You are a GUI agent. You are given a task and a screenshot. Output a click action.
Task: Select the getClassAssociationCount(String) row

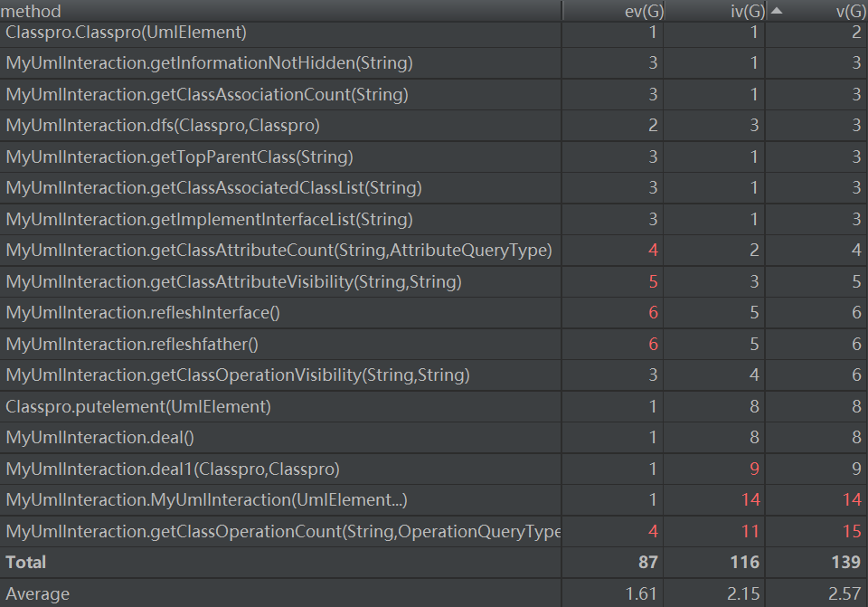click(206, 95)
